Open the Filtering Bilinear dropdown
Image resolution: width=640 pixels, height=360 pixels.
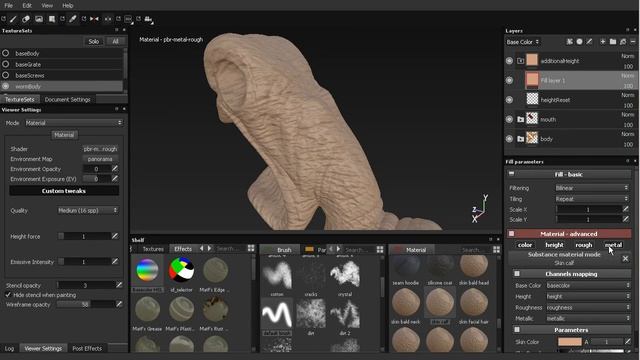pos(592,188)
